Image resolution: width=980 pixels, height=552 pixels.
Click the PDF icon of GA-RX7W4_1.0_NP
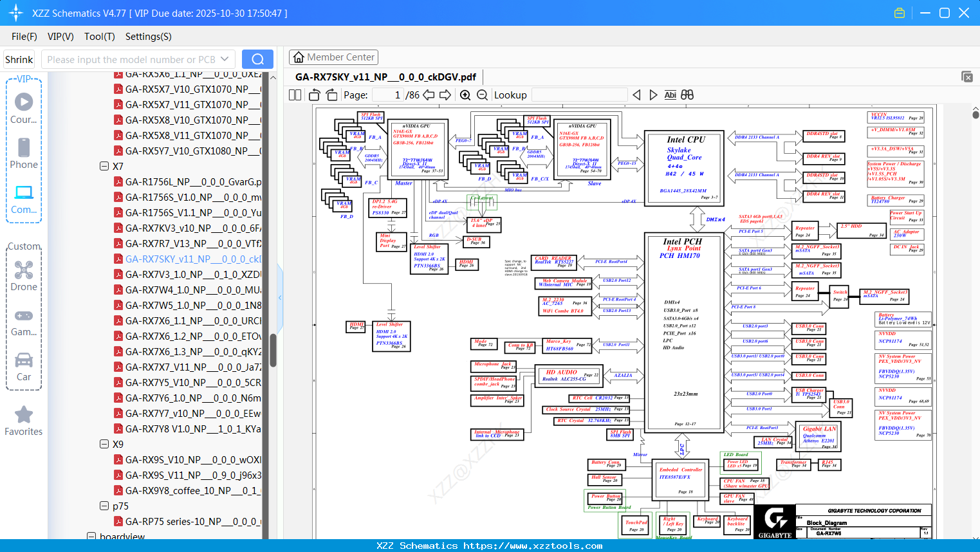(x=118, y=290)
